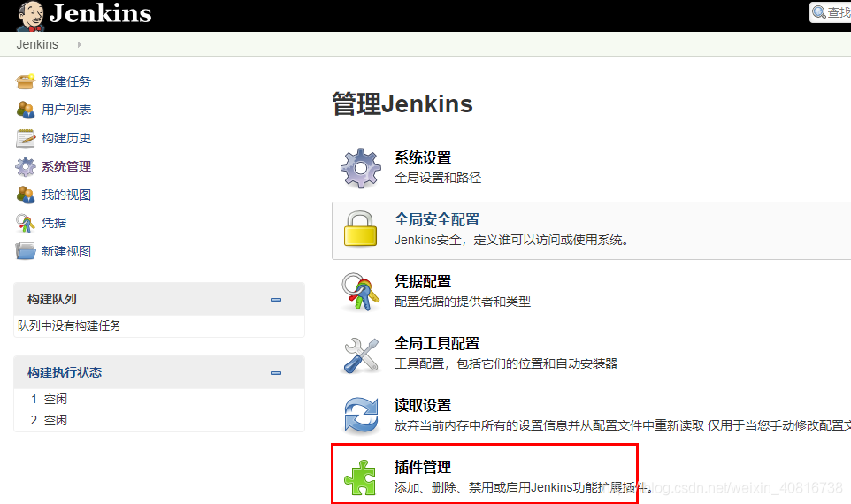Open the 用户列表 link
Screen dimensions: 851x504
point(66,110)
